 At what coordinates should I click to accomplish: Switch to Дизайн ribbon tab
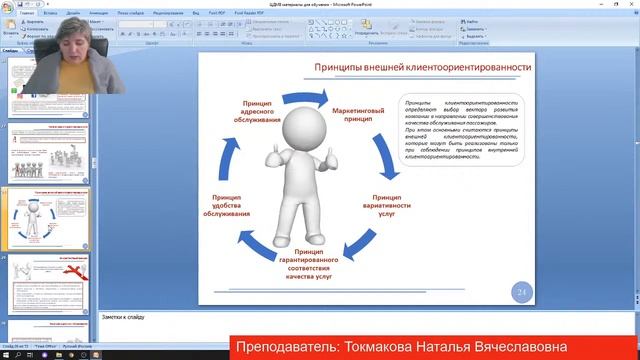coord(73,13)
